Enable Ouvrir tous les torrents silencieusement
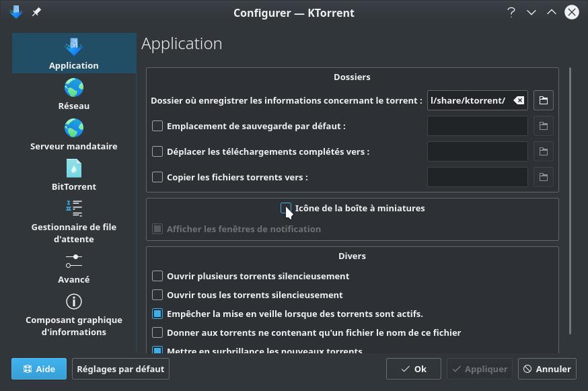This screenshot has width=588, height=391. coord(157,295)
